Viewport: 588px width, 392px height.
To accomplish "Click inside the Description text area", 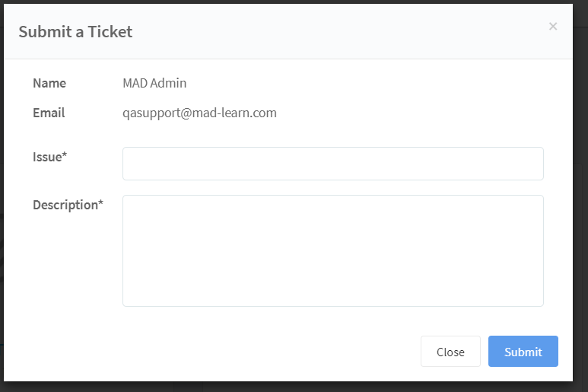I will click(x=332, y=250).
